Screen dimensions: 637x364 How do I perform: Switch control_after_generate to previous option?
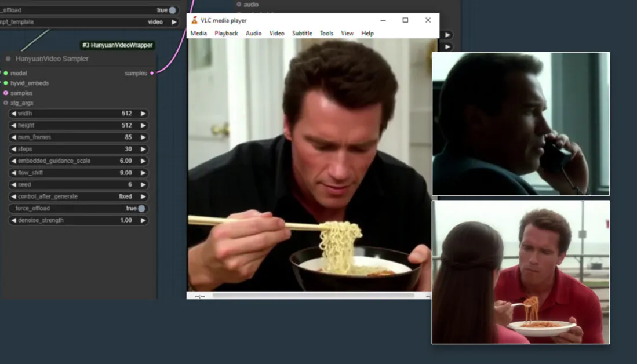click(13, 196)
